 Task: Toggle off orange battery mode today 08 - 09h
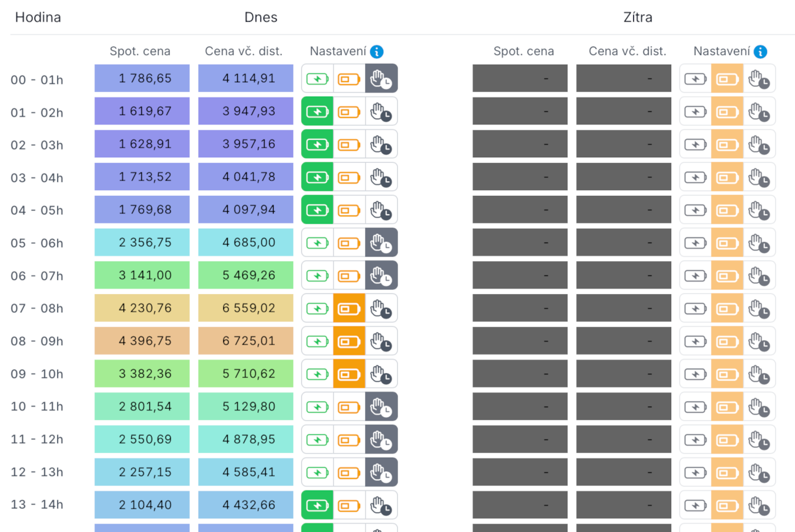[349, 342]
